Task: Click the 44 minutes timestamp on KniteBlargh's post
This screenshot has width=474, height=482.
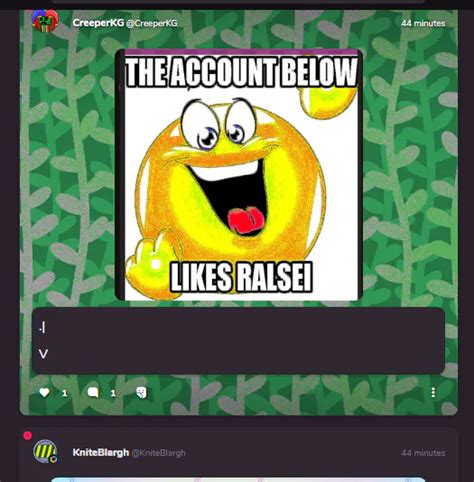Action: click(x=423, y=453)
